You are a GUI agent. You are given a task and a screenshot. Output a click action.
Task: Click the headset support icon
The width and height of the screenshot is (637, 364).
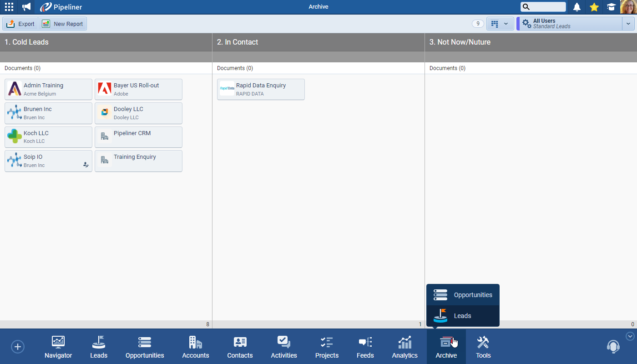[613, 347]
